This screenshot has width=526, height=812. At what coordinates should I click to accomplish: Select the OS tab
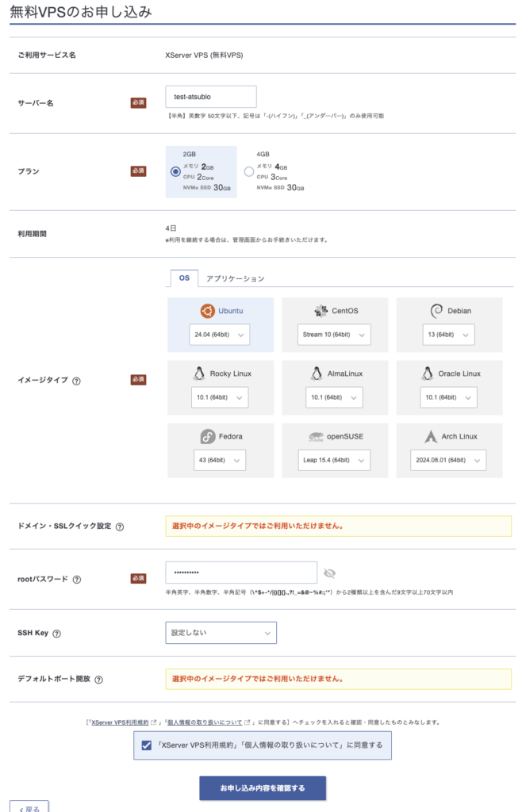point(184,279)
